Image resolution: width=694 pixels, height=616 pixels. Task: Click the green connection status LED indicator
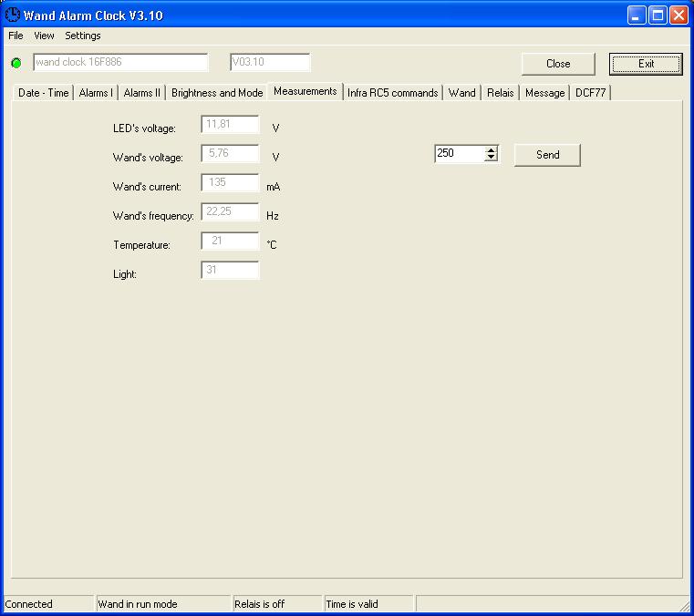click(x=16, y=63)
